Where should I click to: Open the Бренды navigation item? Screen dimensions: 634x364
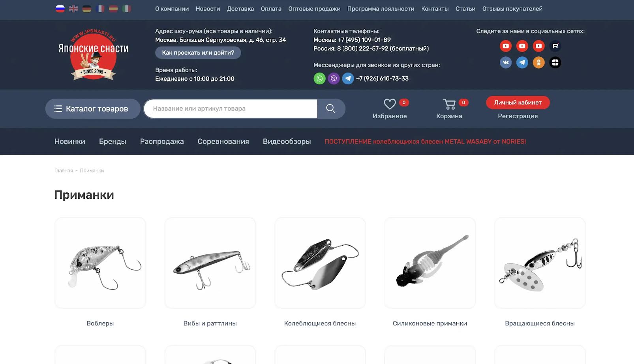click(x=113, y=141)
